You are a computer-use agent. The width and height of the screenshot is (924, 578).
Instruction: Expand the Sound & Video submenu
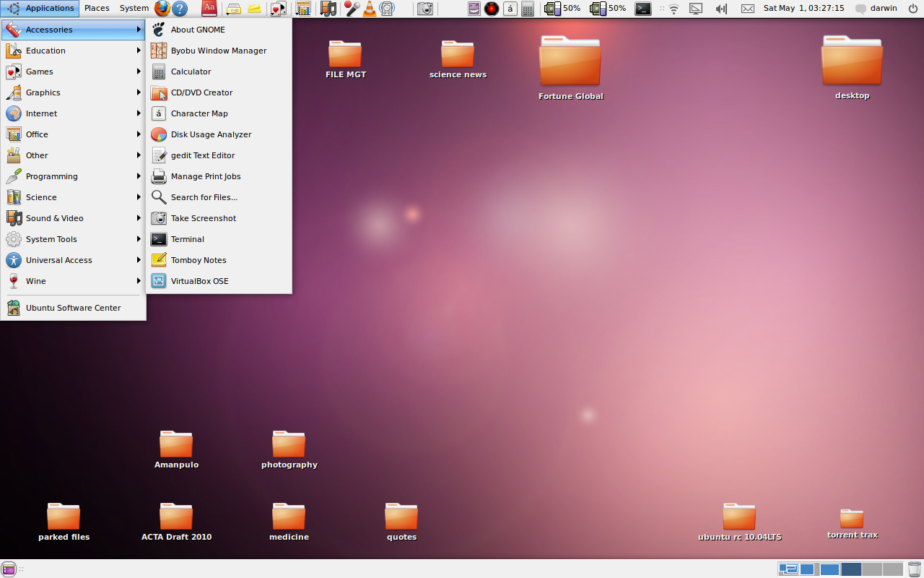coord(56,218)
